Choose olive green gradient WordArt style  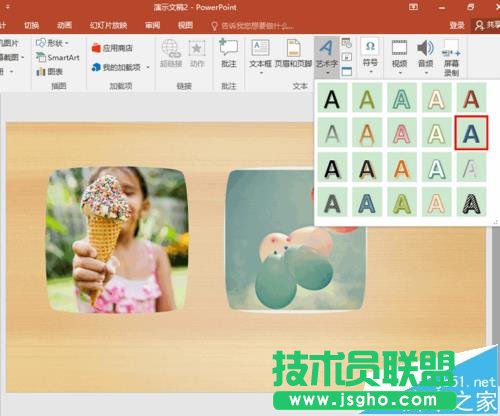[x=367, y=99]
